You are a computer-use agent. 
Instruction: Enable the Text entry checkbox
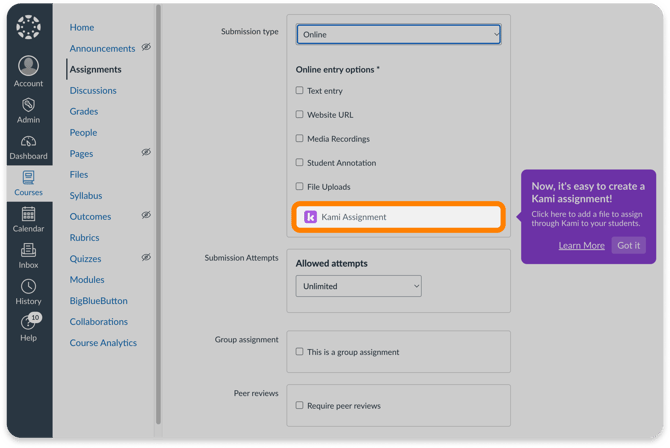point(300,90)
